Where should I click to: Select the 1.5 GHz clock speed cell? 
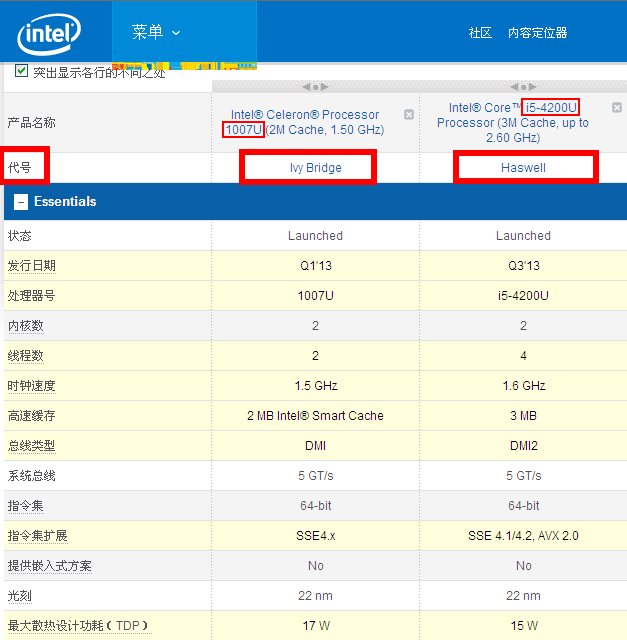pyautogui.click(x=316, y=386)
